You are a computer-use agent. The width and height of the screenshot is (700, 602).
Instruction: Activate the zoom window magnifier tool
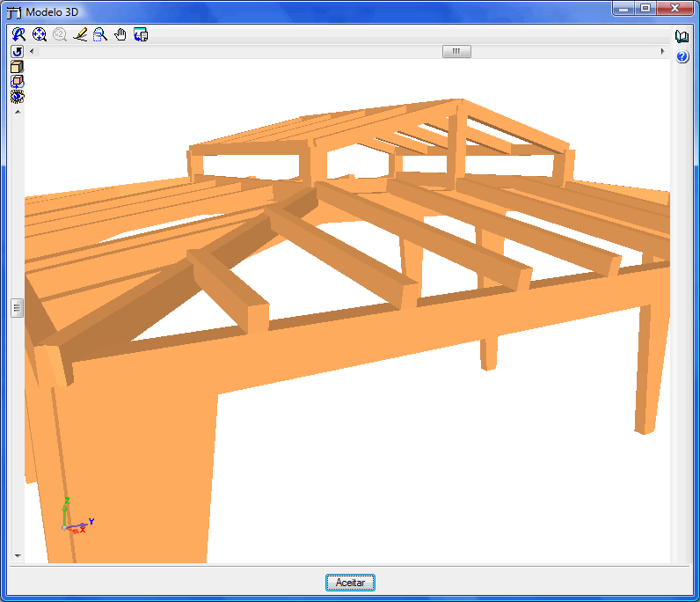pyautogui.click(x=100, y=34)
